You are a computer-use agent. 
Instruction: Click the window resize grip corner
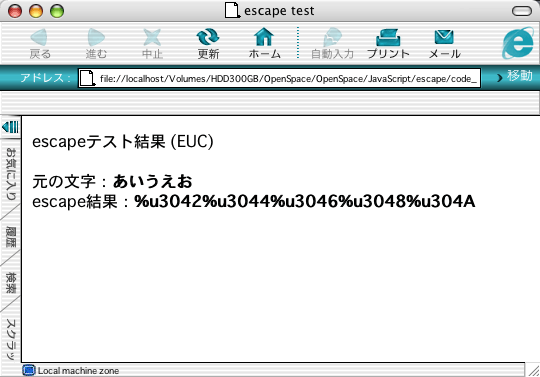[533, 370]
